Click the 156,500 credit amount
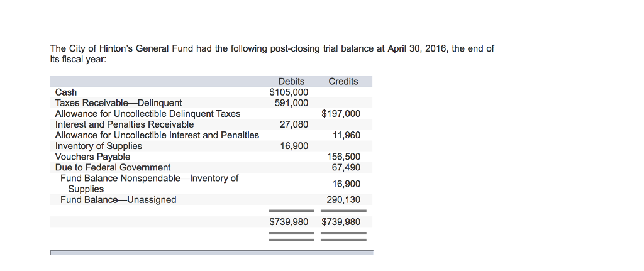The height and width of the screenshot is (271, 644). click(344, 157)
